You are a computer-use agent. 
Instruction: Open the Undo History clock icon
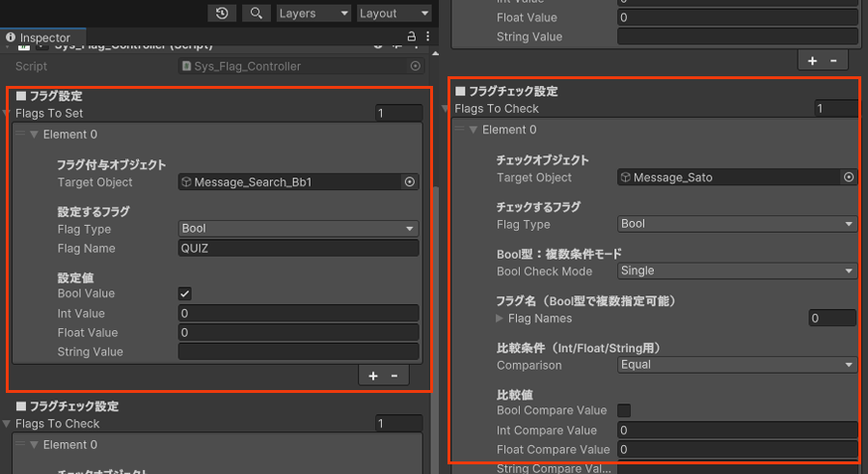[x=223, y=13]
